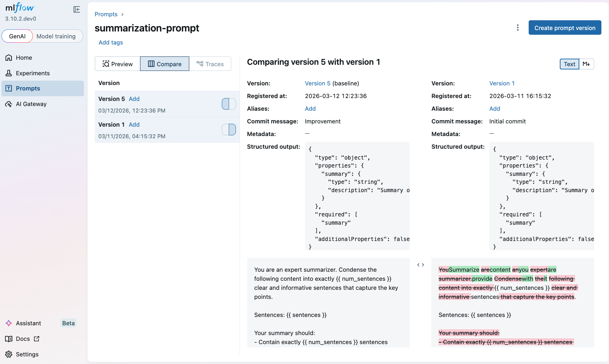
Task: Open Experiments from the sidebar icon
Action: pyautogui.click(x=9, y=73)
